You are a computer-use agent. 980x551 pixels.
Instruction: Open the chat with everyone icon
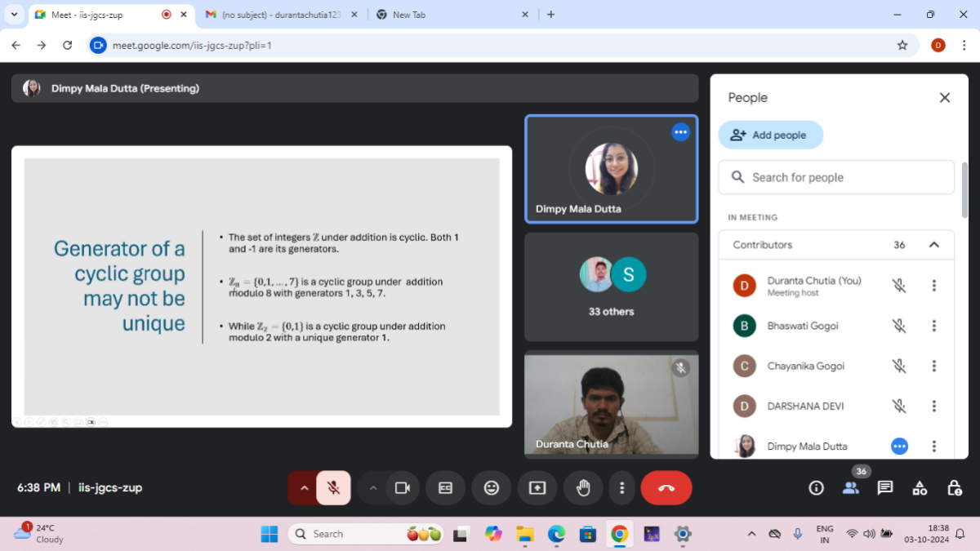[x=884, y=487]
